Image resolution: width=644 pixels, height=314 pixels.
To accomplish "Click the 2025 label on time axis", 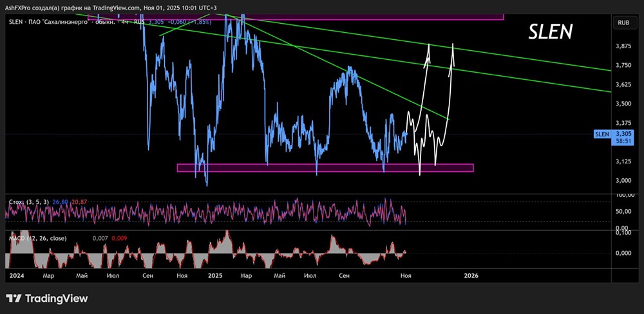I will pos(215,276).
